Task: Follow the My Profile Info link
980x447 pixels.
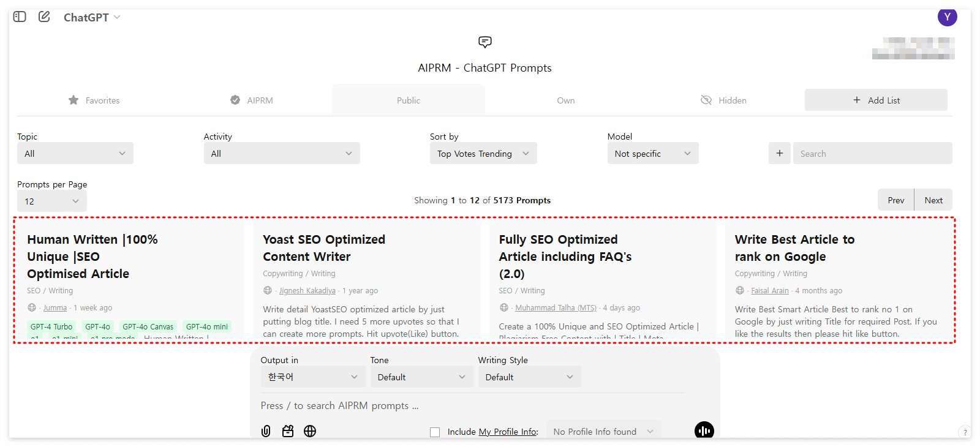Action: pos(507,432)
